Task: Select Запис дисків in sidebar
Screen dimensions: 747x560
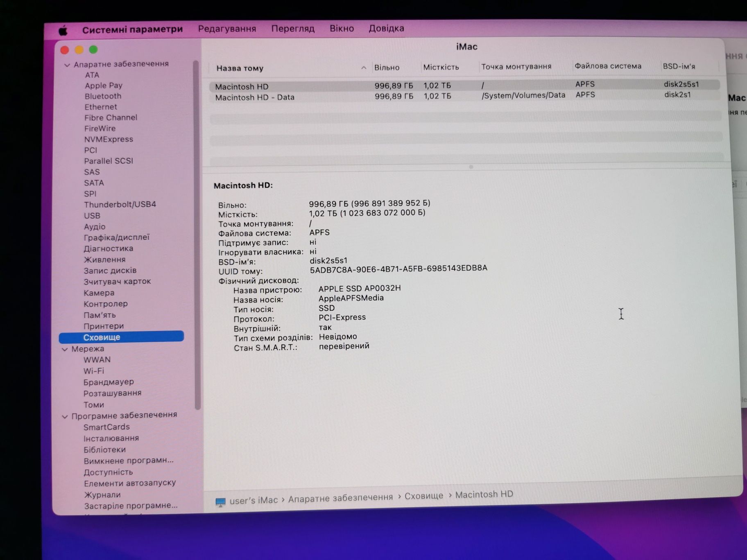Action: point(110,271)
